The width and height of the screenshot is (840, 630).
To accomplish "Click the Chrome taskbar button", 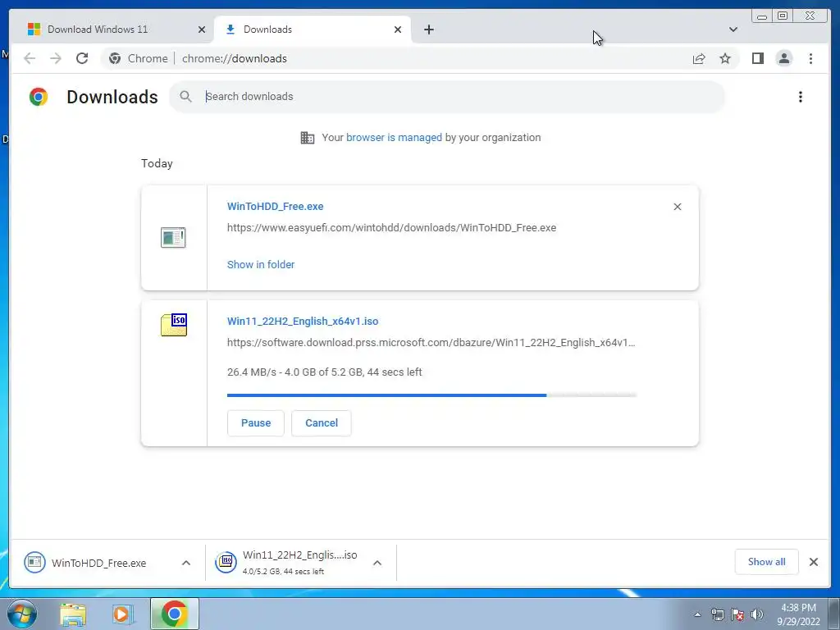I will [x=175, y=614].
